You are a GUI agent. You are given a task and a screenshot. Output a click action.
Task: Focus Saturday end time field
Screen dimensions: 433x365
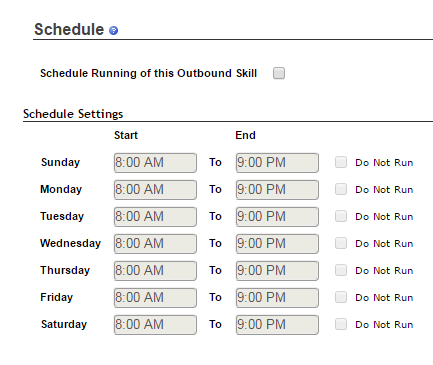tap(277, 325)
